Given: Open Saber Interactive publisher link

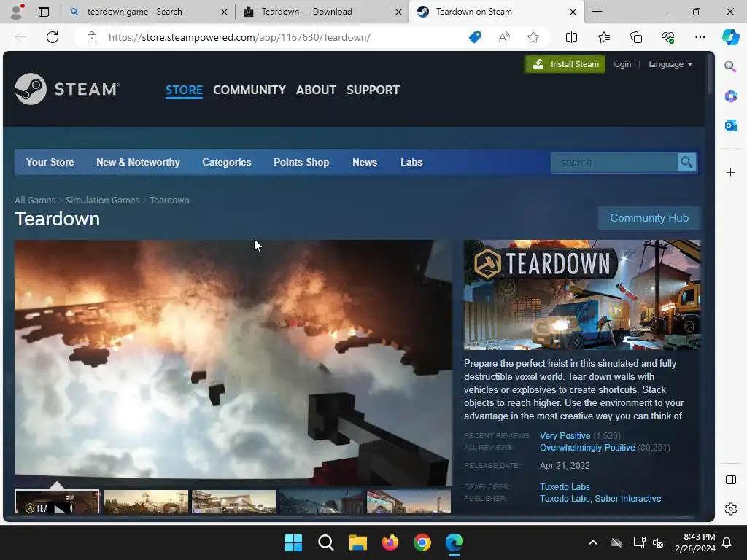Looking at the screenshot, I should tap(628, 499).
